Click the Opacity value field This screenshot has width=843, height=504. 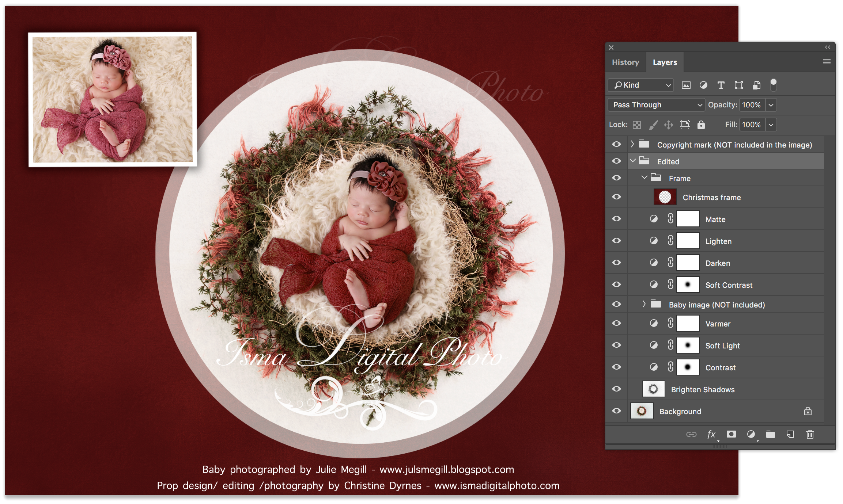[752, 105]
